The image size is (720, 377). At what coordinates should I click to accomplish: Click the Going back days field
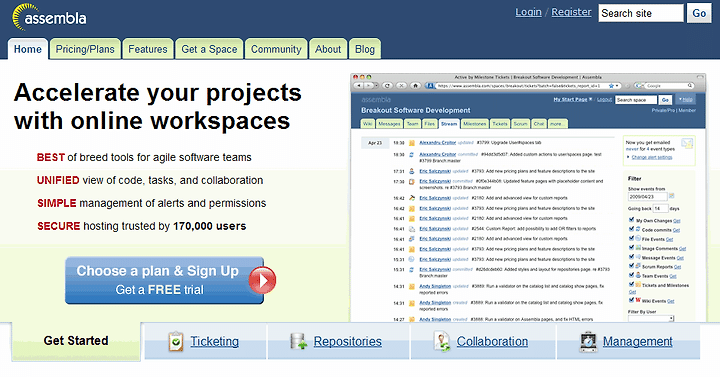660,208
